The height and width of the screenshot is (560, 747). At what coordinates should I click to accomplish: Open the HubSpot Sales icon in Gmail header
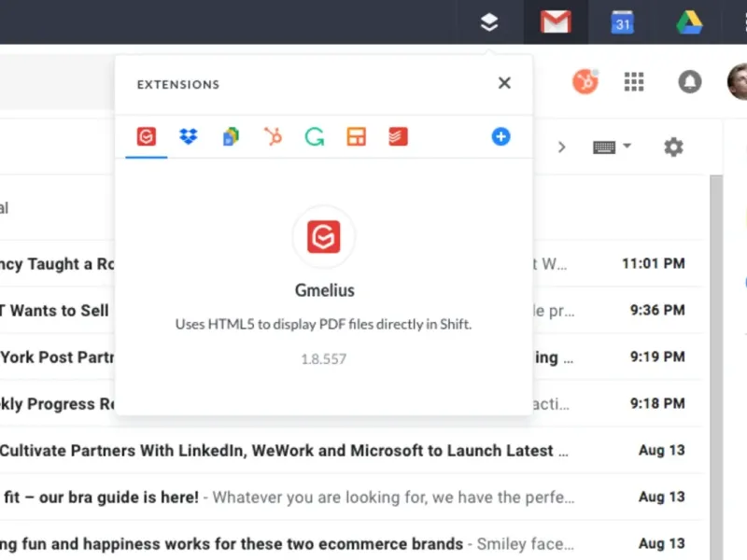coord(585,82)
